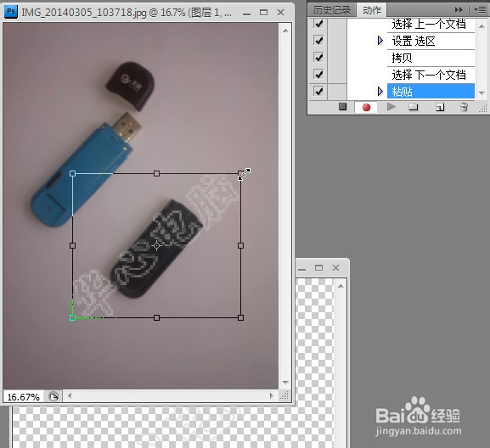
Task: Select the 选择 下一个文档 action step
Action: click(431, 75)
